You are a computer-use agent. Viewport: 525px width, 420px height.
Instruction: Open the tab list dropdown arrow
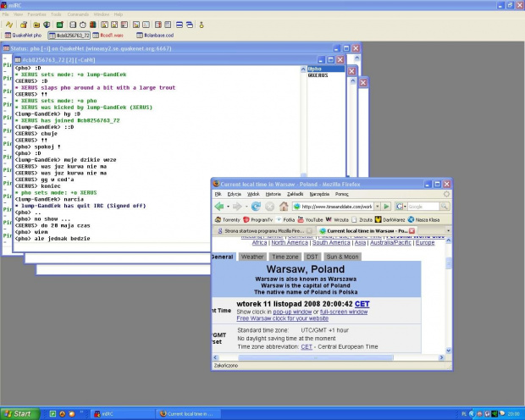pyautogui.click(x=448, y=230)
